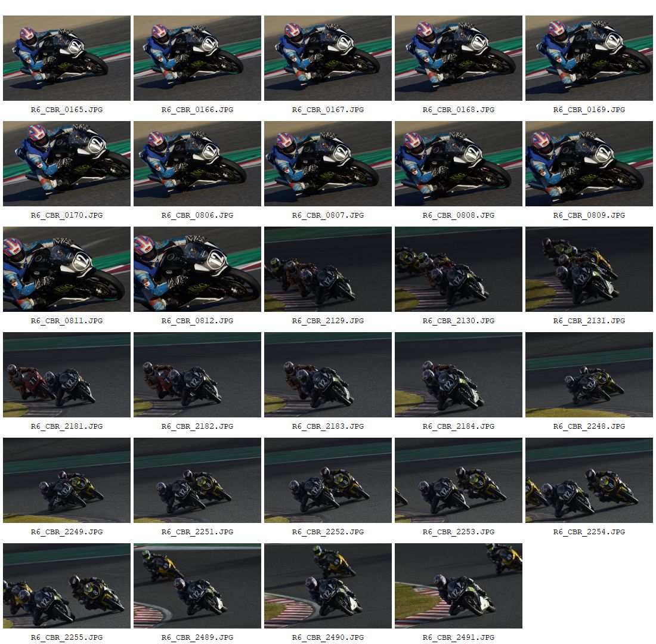Choose the R6_CBR_0809.JPG thumbnail
This screenshot has width=656, height=644.
(589, 163)
